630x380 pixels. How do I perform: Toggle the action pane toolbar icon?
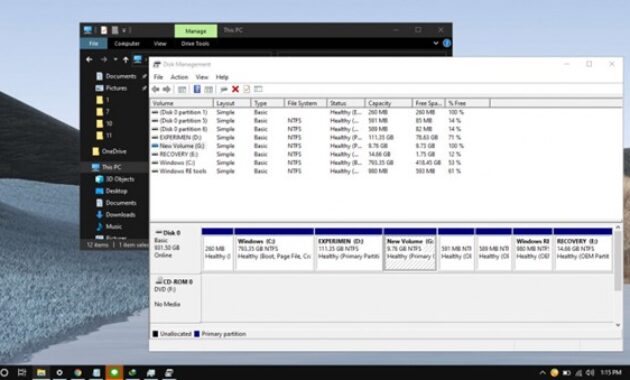208,89
